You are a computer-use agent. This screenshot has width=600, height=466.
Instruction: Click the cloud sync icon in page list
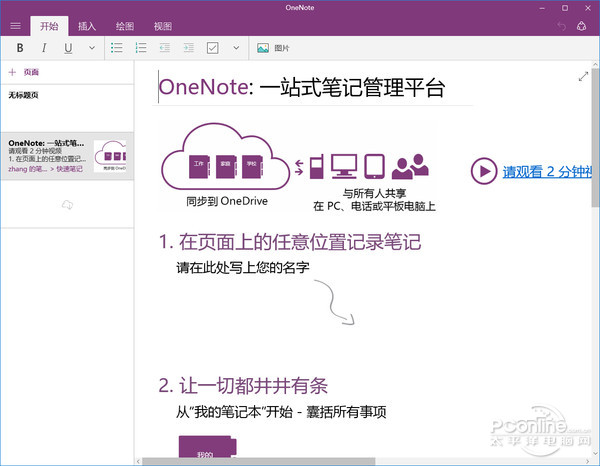(67, 205)
